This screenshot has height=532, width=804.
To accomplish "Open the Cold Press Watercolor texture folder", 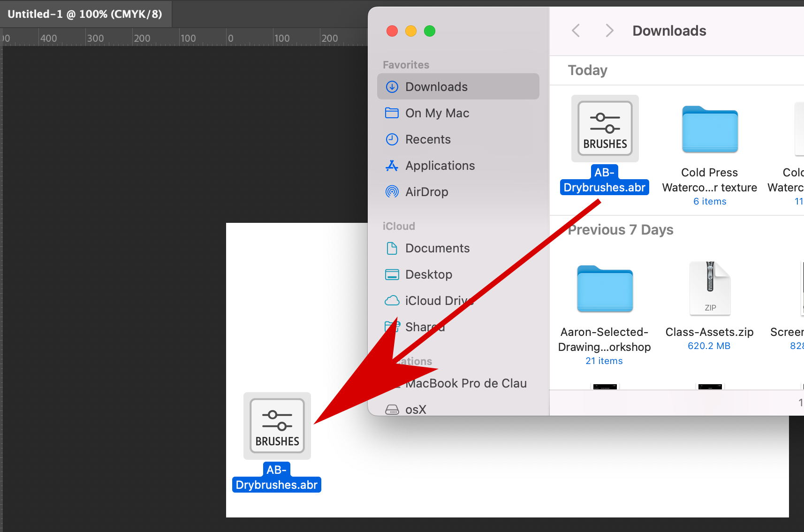I will (710, 129).
